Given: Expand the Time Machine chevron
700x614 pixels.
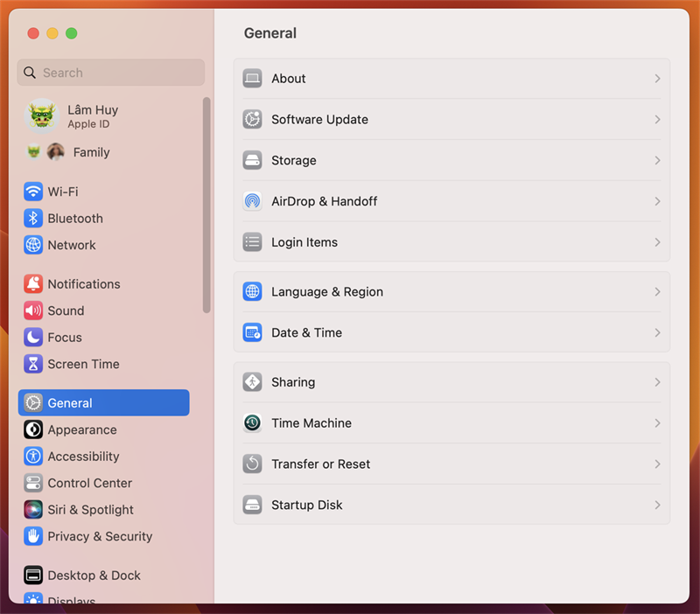Looking at the screenshot, I should [x=658, y=423].
